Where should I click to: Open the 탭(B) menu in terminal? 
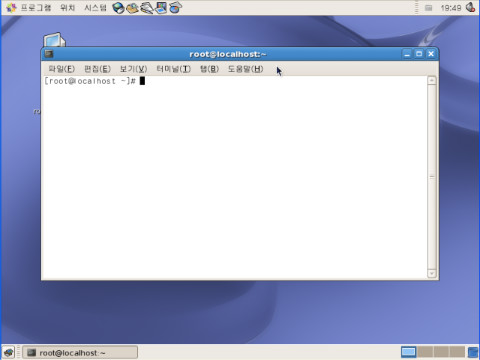click(209, 69)
